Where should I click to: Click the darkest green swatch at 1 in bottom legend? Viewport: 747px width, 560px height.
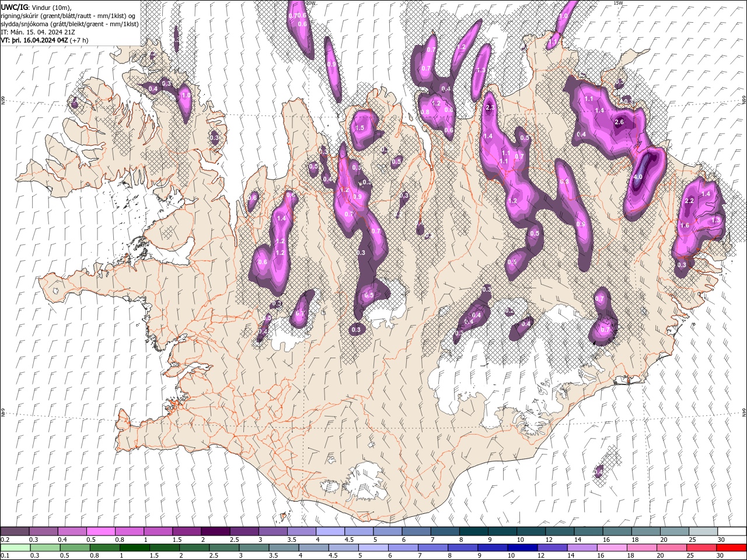click(x=134, y=548)
